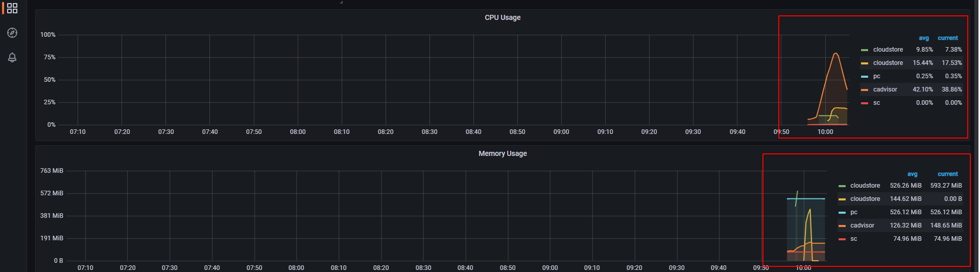This screenshot has width=980, height=272.
Task: Toggle cloudstore series with 526.26 MiB avg
Action: [x=865, y=186]
